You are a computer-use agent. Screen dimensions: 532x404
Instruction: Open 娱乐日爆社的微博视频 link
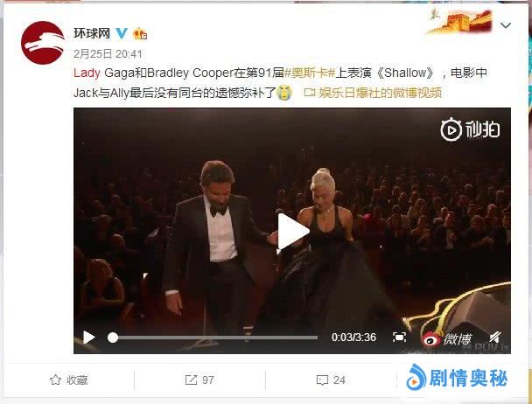coord(373,93)
